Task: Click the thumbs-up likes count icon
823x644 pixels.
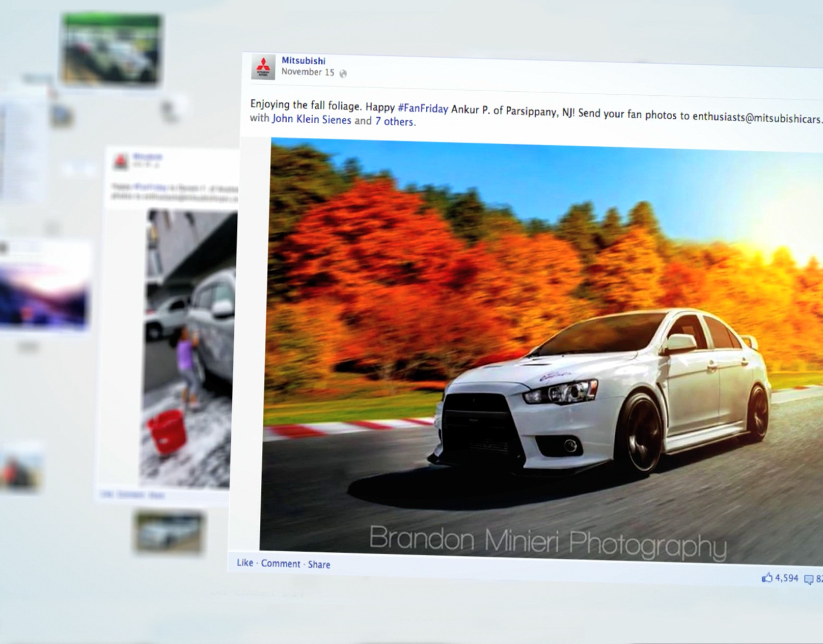Action: click(767, 577)
